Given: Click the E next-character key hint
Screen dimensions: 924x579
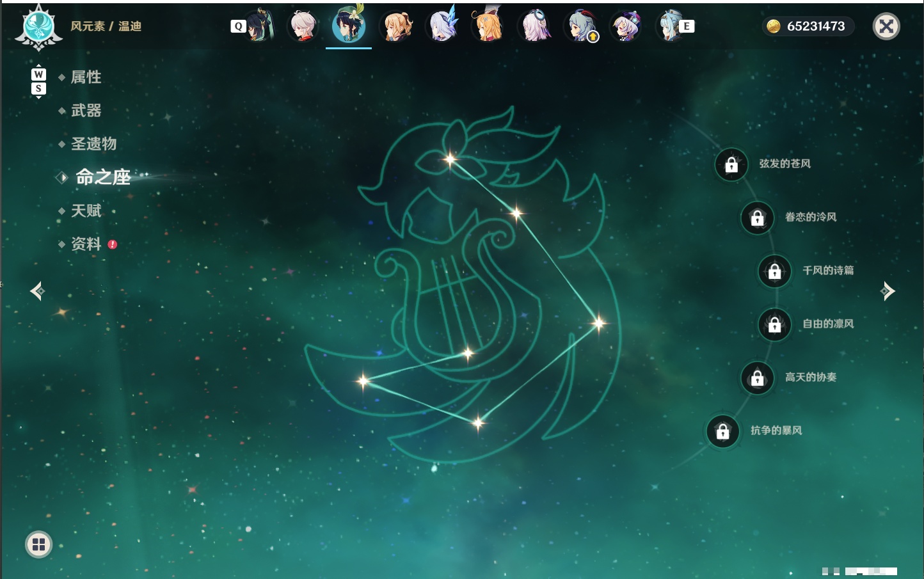Looking at the screenshot, I should click(687, 26).
